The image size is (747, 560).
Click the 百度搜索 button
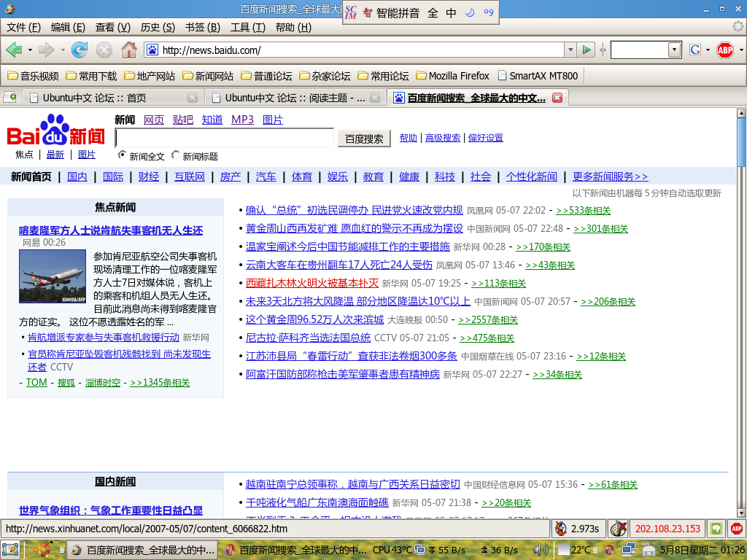pyautogui.click(x=364, y=139)
